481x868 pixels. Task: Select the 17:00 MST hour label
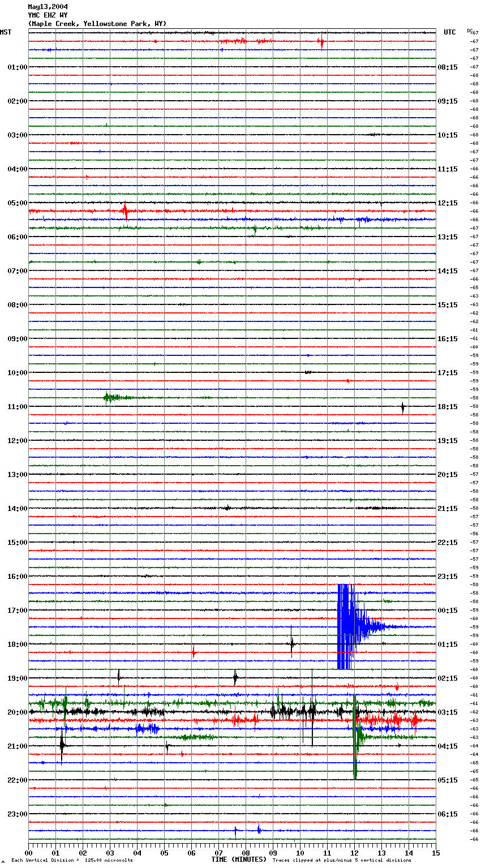click(17, 611)
